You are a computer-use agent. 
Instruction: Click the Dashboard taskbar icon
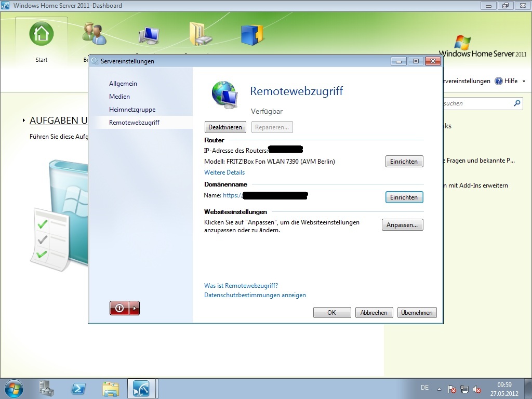tap(141, 389)
